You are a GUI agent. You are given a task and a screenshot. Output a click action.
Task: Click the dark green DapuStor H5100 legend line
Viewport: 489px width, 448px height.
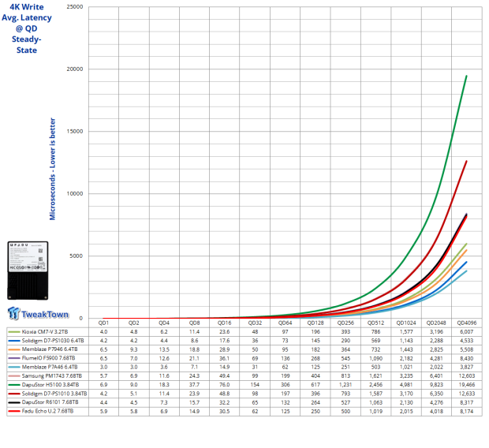pos(14,385)
